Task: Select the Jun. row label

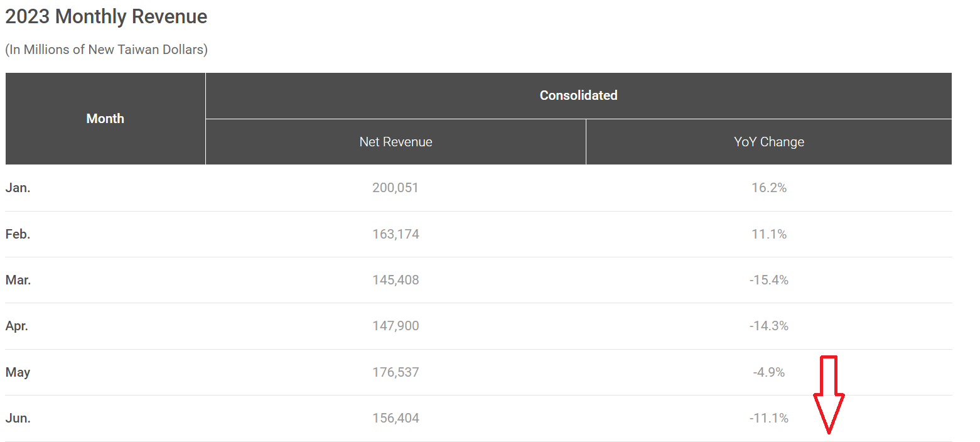Action: (x=18, y=418)
